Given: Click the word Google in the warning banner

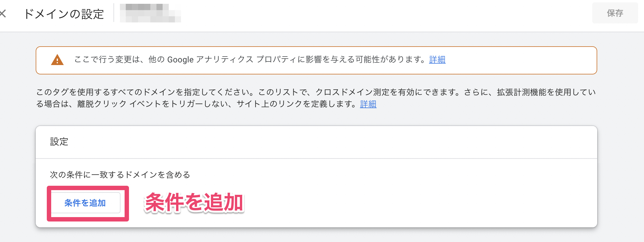Looking at the screenshot, I should coord(180,59).
